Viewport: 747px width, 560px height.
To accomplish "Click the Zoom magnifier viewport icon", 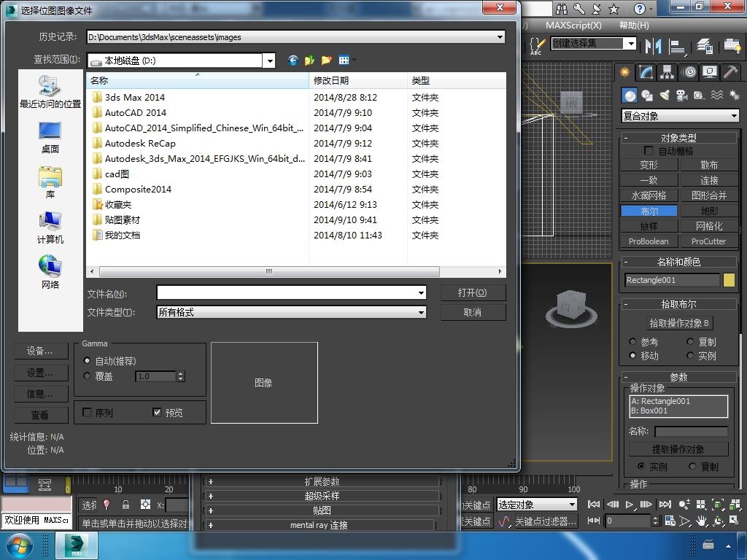I will pos(684,505).
